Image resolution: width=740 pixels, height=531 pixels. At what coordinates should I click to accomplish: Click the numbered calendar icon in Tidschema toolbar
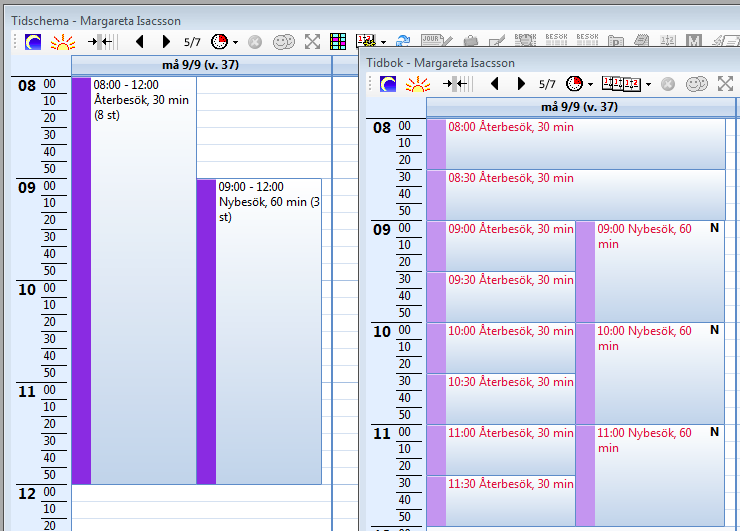pos(366,41)
